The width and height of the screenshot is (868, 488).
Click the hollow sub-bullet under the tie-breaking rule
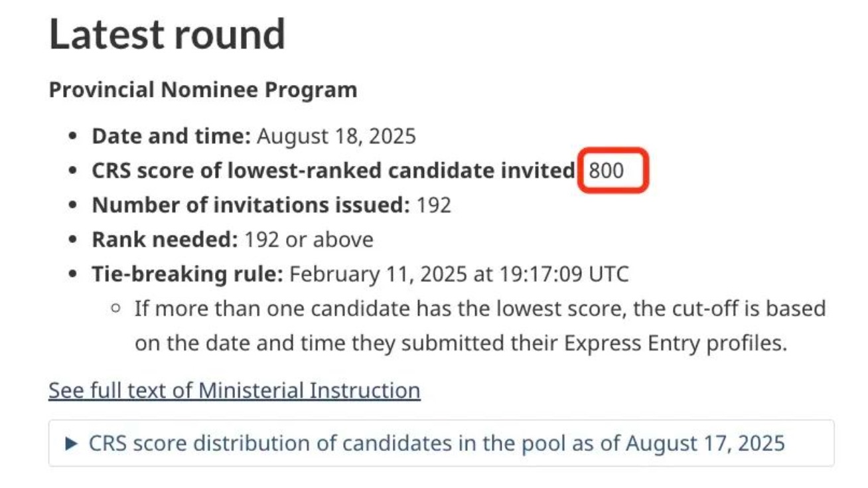point(117,309)
